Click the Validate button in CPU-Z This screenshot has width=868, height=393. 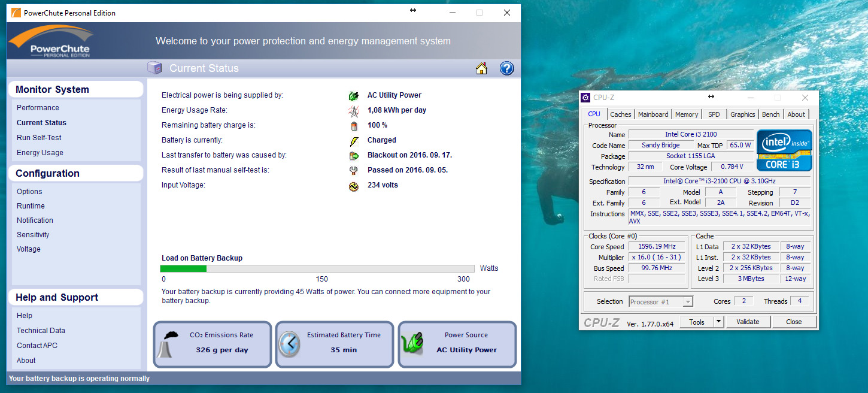click(x=748, y=322)
